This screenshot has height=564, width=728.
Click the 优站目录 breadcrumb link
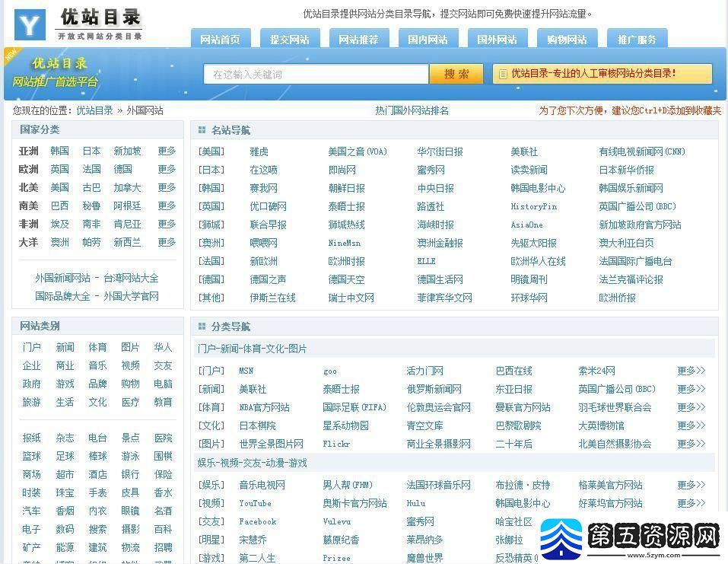click(x=95, y=110)
